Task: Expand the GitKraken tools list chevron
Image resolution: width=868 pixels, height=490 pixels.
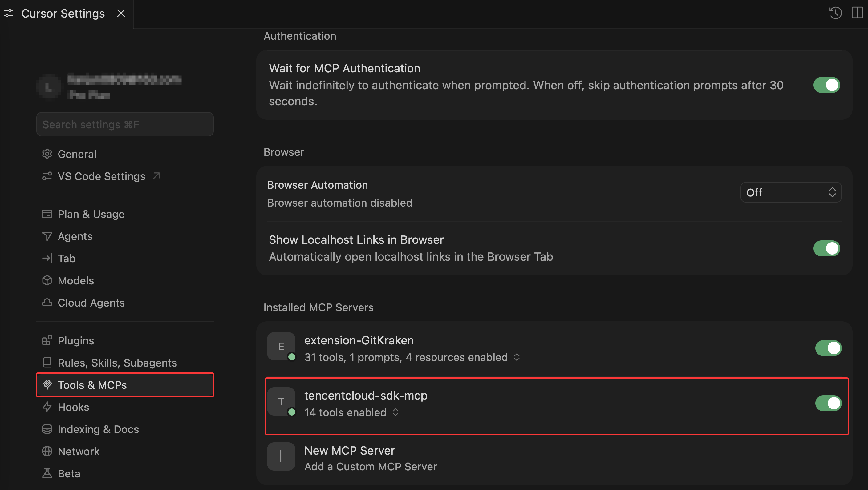Action: pyautogui.click(x=517, y=357)
